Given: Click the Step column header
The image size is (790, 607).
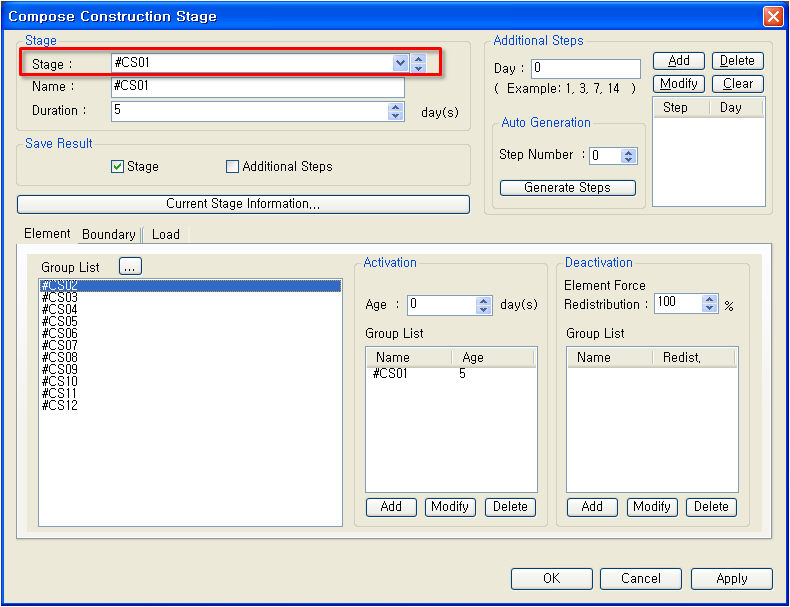Looking at the screenshot, I should pyautogui.click(x=681, y=108).
